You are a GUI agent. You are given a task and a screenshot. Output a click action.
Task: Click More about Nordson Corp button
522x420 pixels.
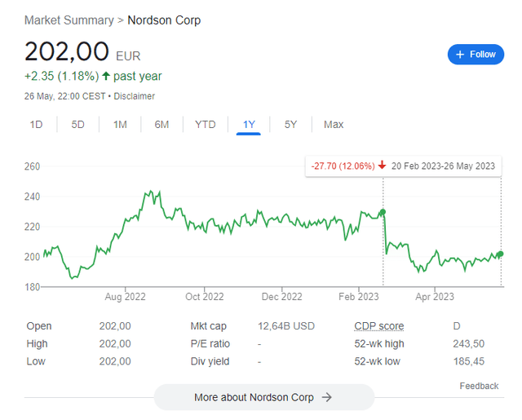pyautogui.click(x=264, y=397)
